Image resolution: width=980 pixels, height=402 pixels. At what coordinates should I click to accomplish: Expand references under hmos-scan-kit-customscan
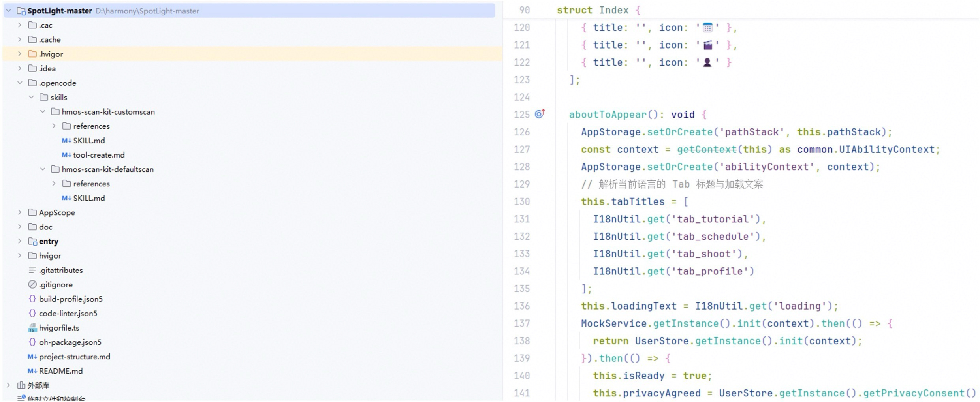pos(54,126)
